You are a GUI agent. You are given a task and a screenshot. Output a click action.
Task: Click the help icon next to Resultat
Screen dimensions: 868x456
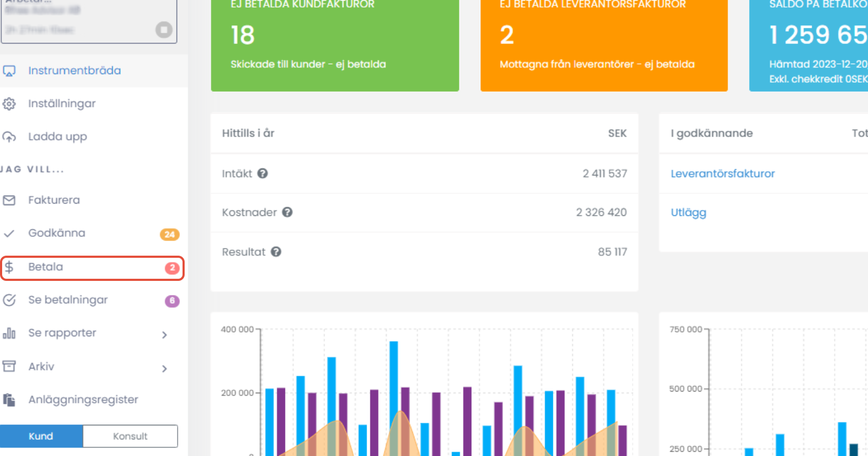276,252
